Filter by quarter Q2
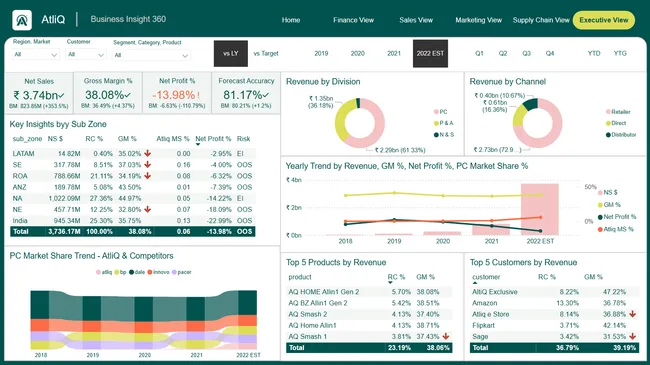This screenshot has width=650, height=365. tap(503, 54)
